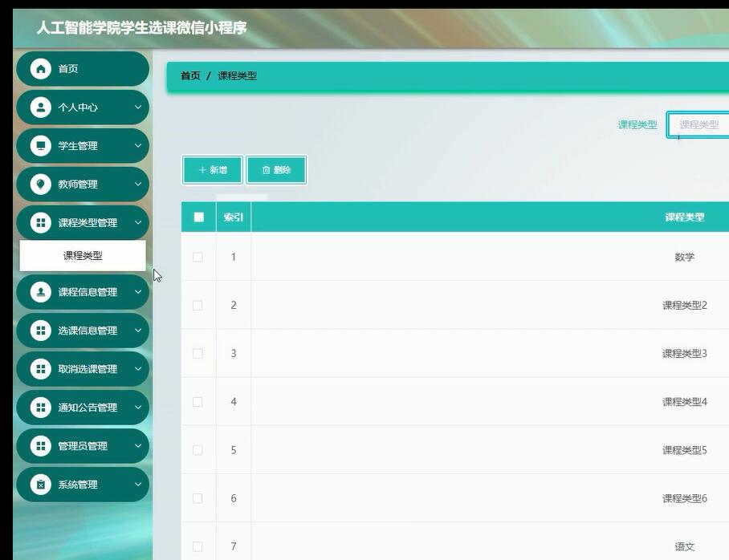
Task: Check the select-all checkbox in table header
Action: (x=198, y=217)
